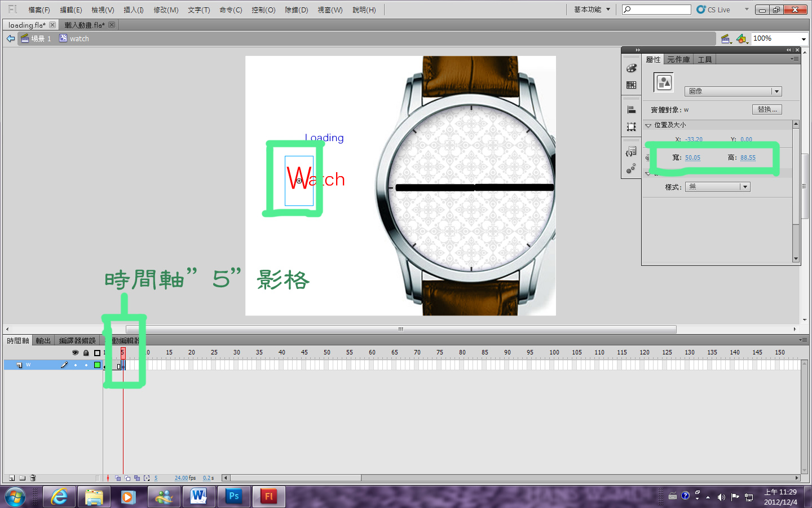This screenshot has width=812, height=508.
Task: Create a new layer folder in the timeline
Action: point(22,478)
